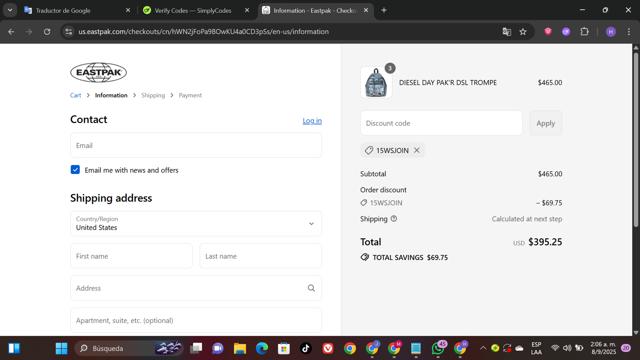Open the Windows Start menu
The height and width of the screenshot is (360, 640).
point(61,348)
